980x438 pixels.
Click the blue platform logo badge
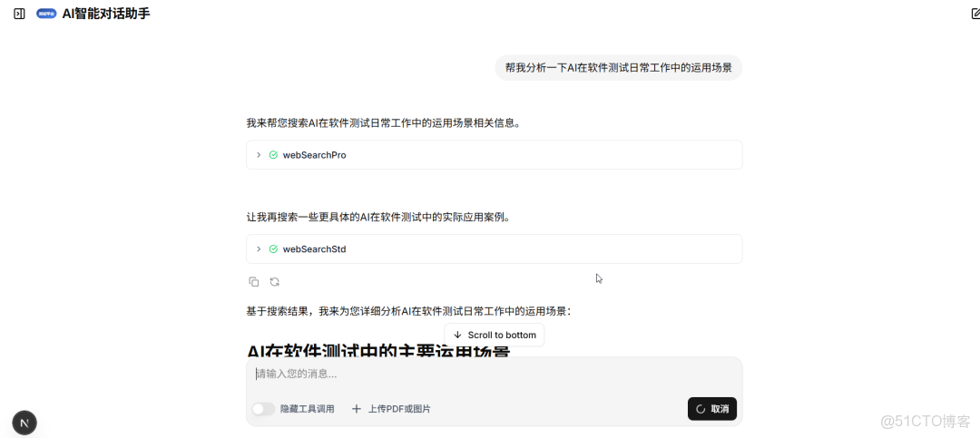(47, 14)
